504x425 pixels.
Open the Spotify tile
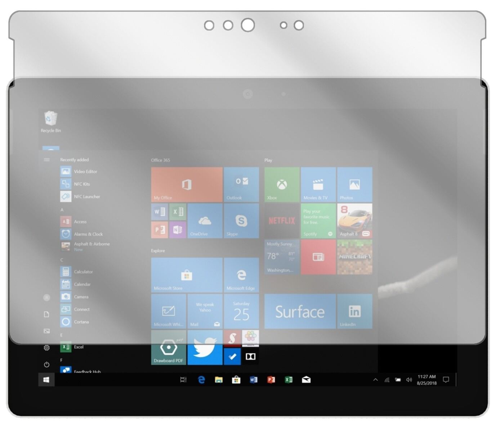pos(318,221)
